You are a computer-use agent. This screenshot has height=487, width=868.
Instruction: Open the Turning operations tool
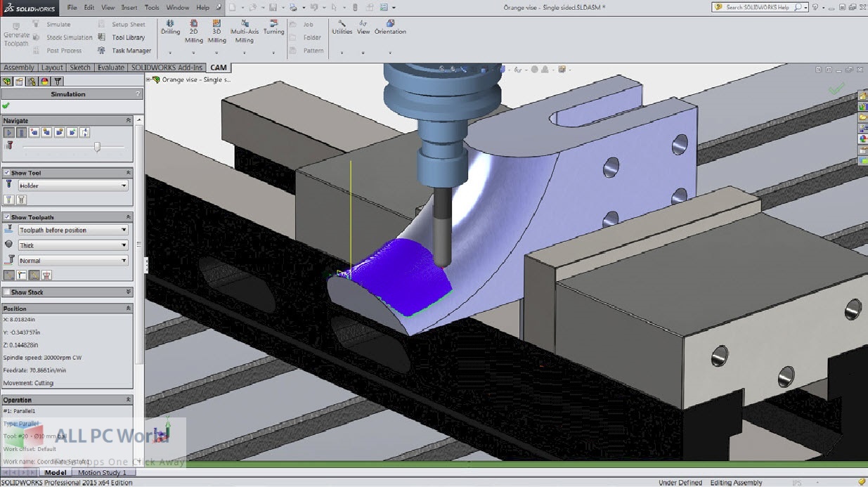coord(273,27)
